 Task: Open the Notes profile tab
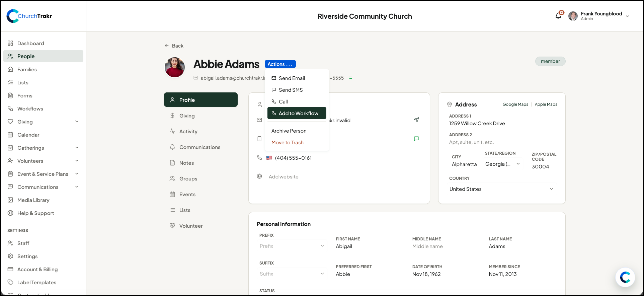[201, 163]
